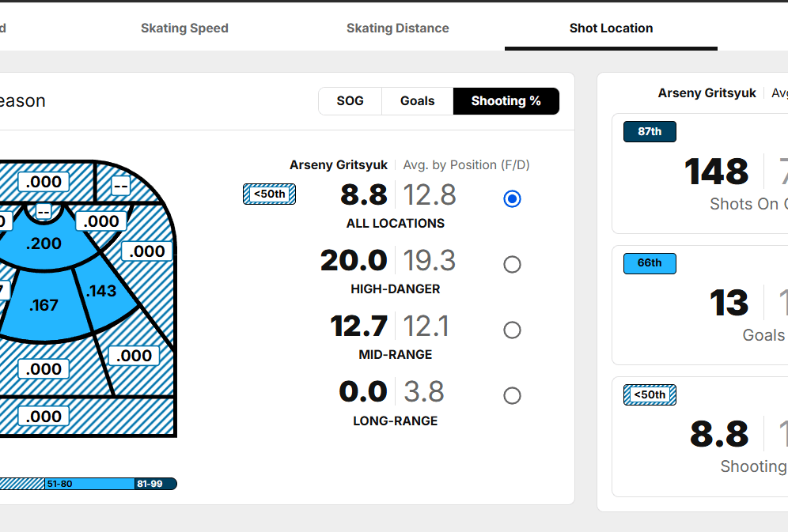Select the Shooting % view button
Screen dimensions: 788x532
coord(506,101)
